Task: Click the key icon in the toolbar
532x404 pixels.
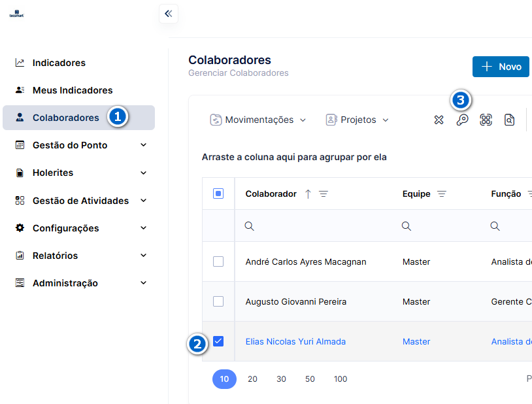Action: pyautogui.click(x=462, y=120)
